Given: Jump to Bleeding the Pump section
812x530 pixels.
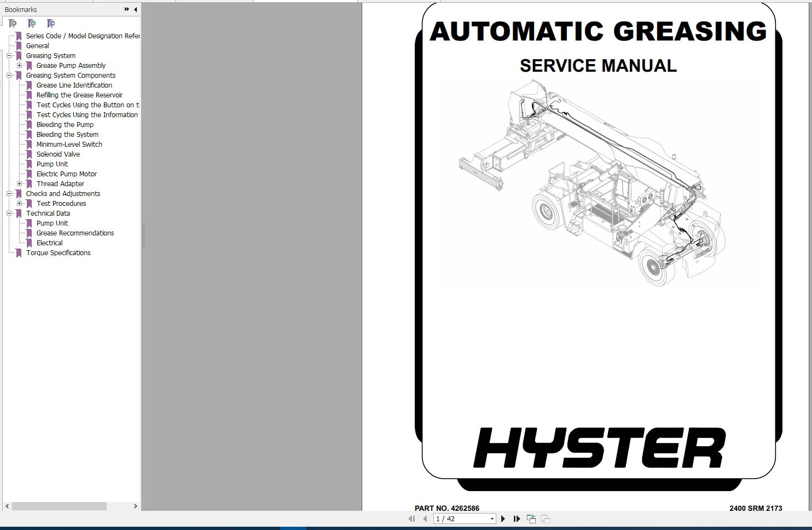Looking at the screenshot, I should pos(65,125).
